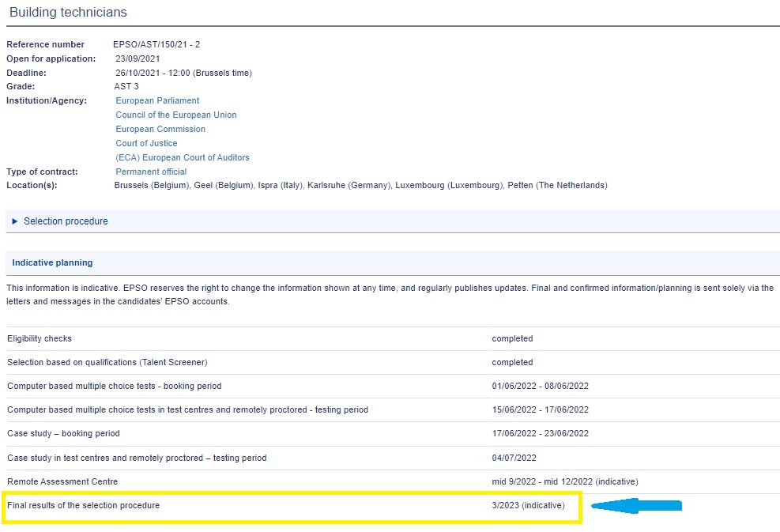Select the 04/07/2022 case study test date

[514, 457]
